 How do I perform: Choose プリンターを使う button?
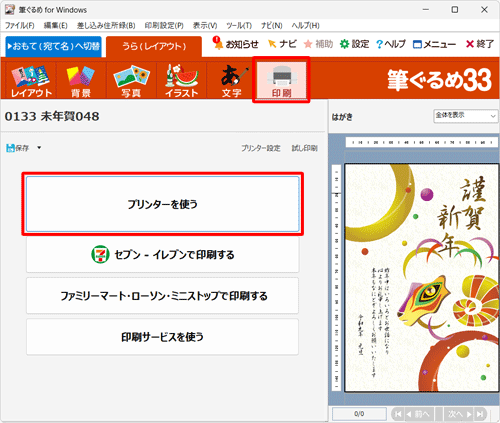tap(163, 204)
